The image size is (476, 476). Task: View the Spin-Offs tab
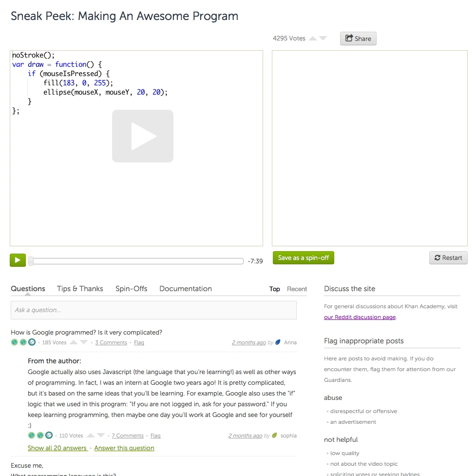point(131,288)
